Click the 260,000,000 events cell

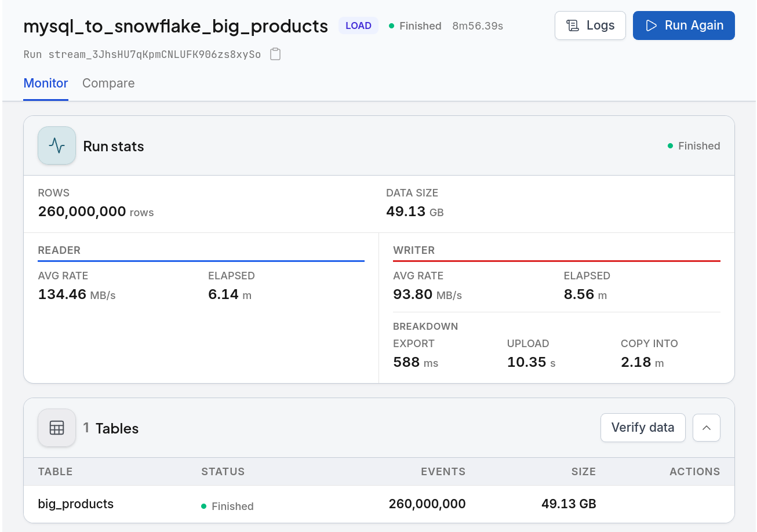tap(427, 504)
